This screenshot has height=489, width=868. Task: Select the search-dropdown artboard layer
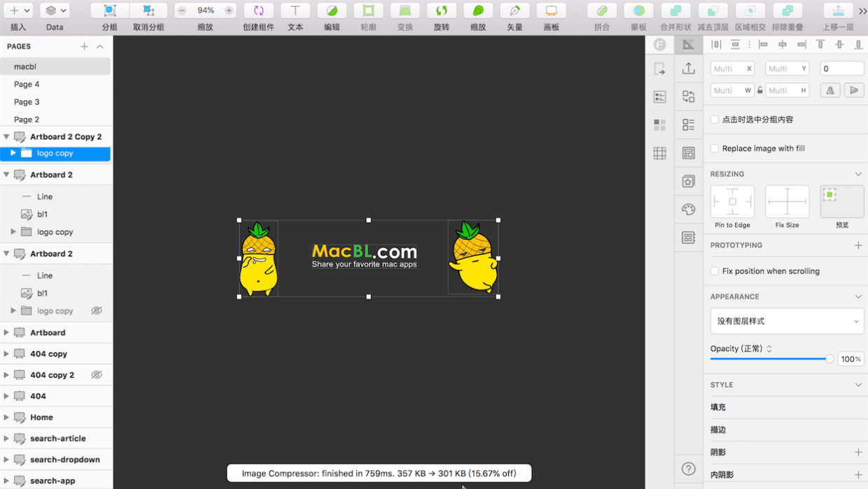click(56, 460)
